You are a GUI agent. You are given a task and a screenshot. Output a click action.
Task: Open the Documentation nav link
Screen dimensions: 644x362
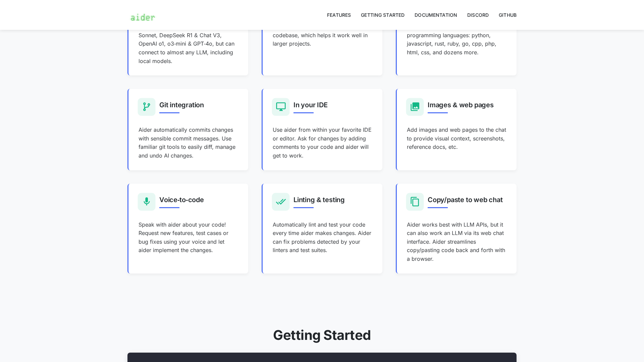(435, 15)
